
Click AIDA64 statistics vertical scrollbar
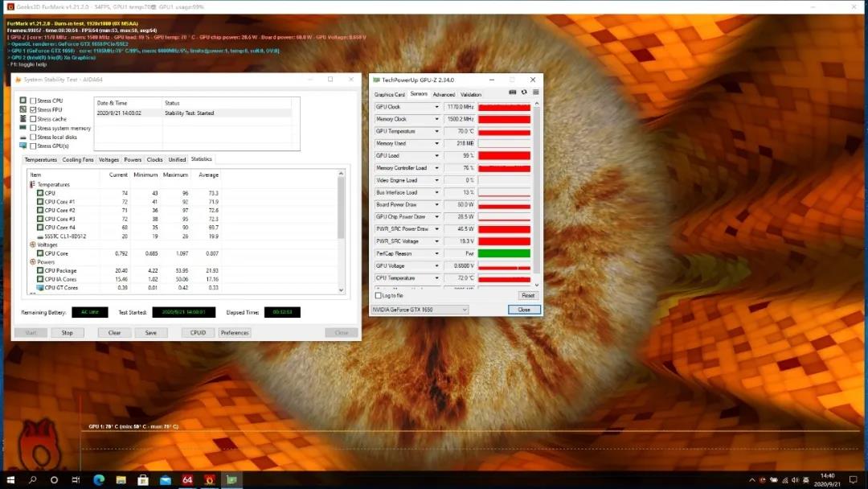[341, 232]
